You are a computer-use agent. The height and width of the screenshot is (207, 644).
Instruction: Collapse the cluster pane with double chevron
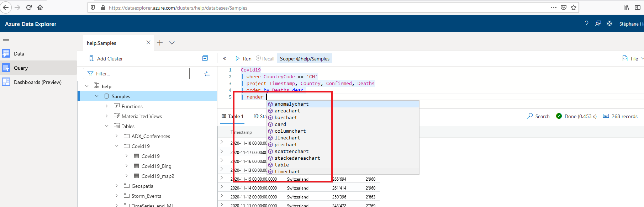tap(225, 58)
